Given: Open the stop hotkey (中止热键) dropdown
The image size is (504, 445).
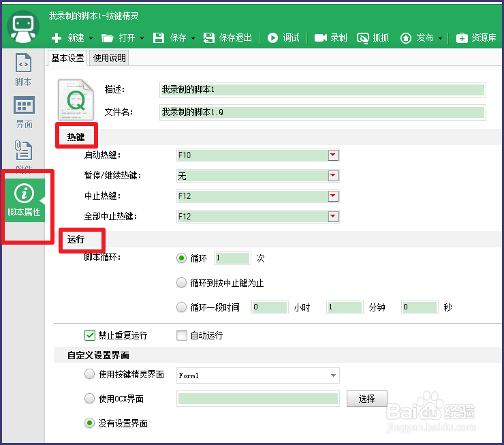Looking at the screenshot, I should pyautogui.click(x=333, y=196).
